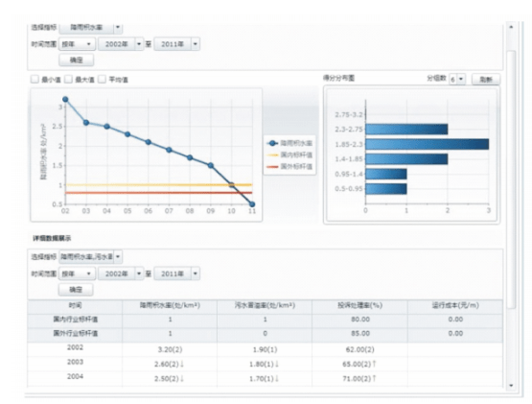Click the scroll-down arrow of the vertical scrollbar
This screenshot has width=532, height=404.
point(511,386)
